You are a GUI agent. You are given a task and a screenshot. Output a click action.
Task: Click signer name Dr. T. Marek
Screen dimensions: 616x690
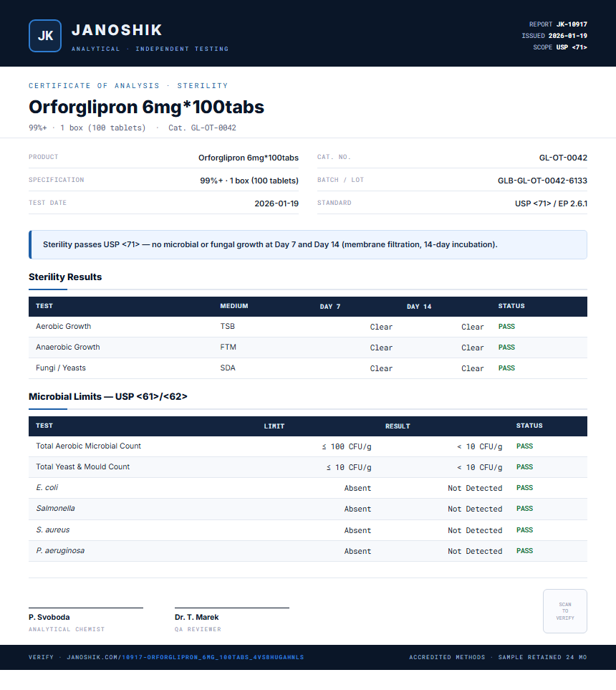click(197, 617)
